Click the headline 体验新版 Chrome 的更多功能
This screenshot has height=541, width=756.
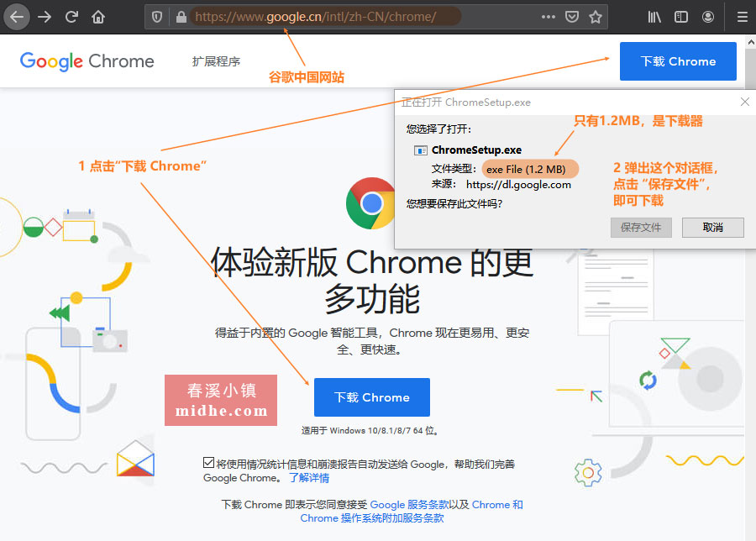tap(372, 280)
